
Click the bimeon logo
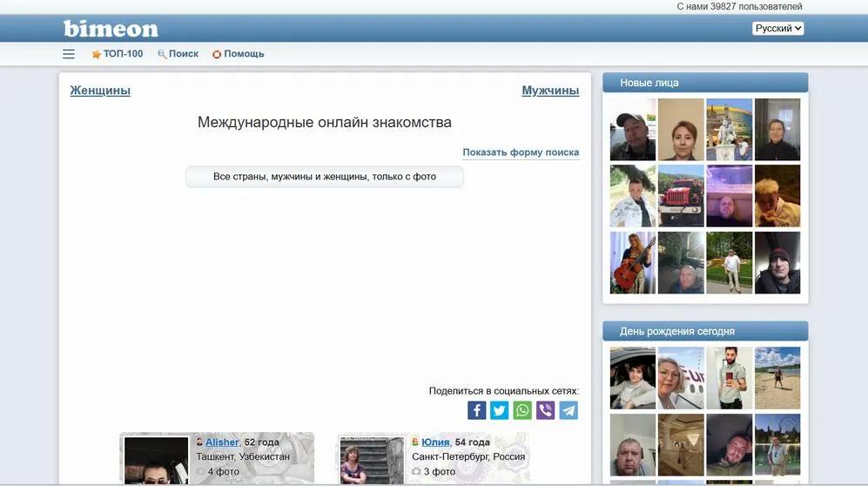click(x=111, y=29)
